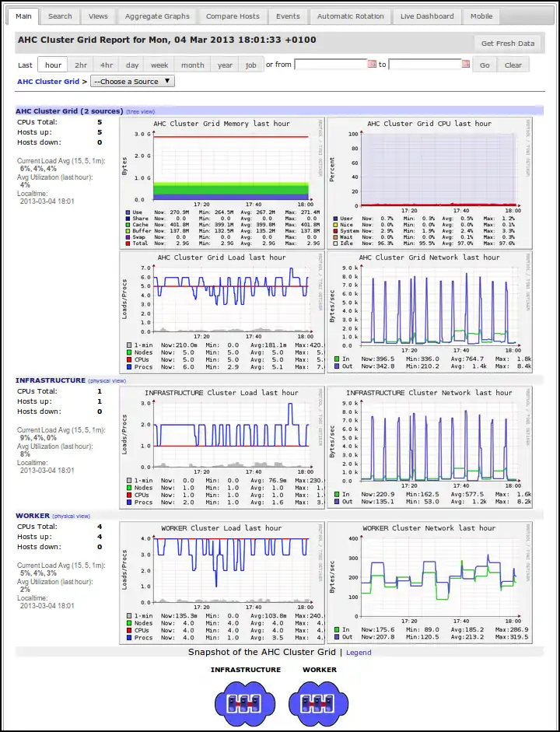560x732 pixels.
Task: Click the WORKER cluster cloud icon
Action: click(x=320, y=702)
